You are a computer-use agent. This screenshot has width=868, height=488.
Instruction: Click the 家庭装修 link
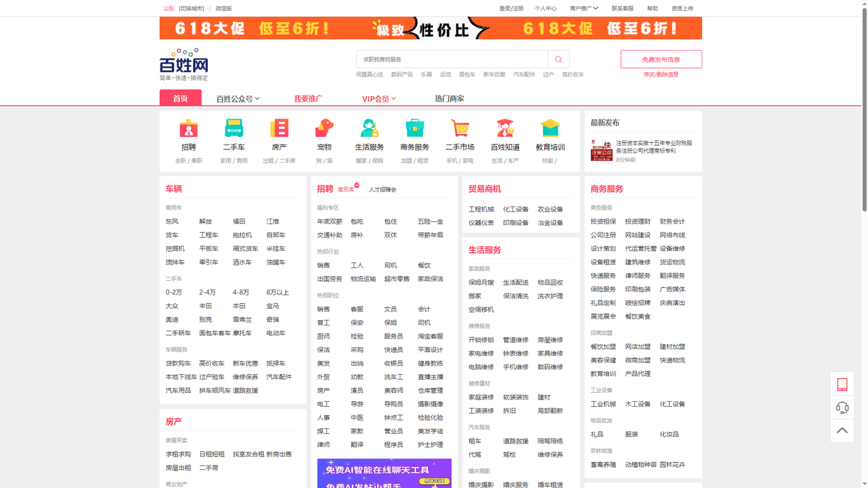pos(481,398)
